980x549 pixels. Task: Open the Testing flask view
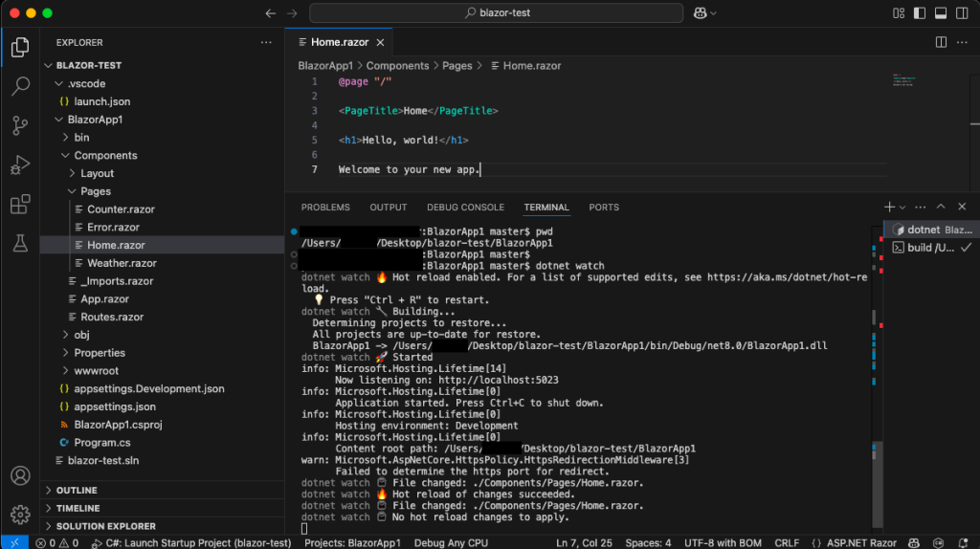[20, 244]
